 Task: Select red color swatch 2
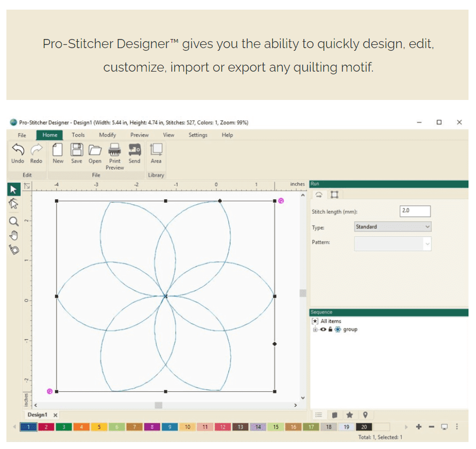click(x=46, y=427)
